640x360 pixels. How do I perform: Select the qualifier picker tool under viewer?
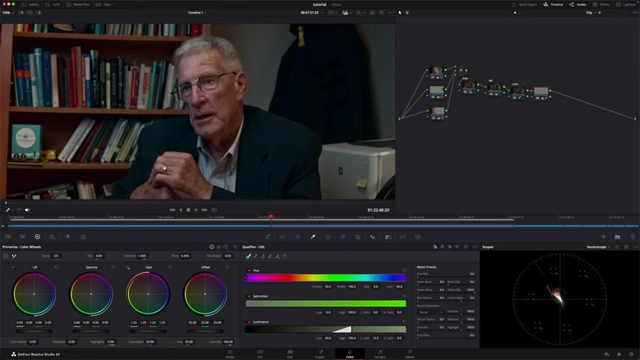8,210
